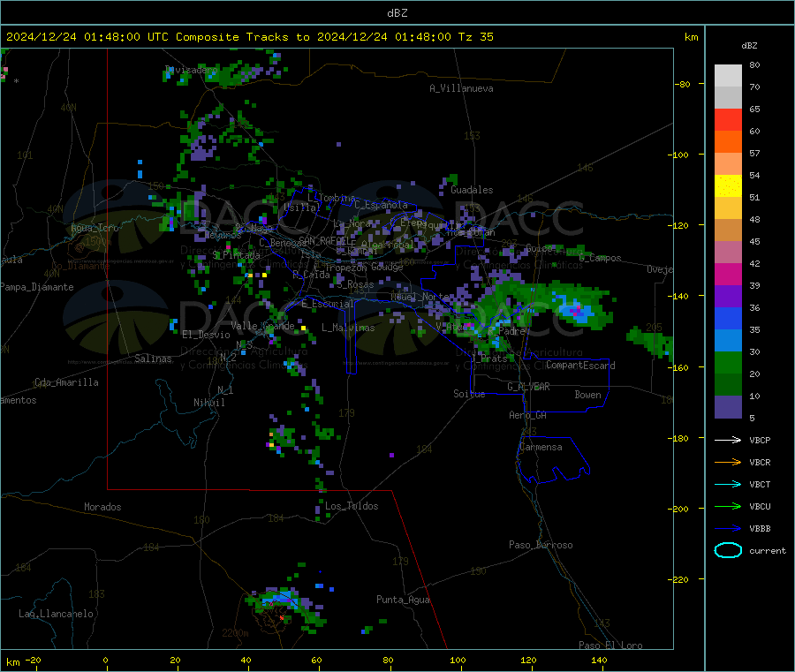795x672 pixels.
Task: Click the dBZ title at top
Action: tap(397, 13)
